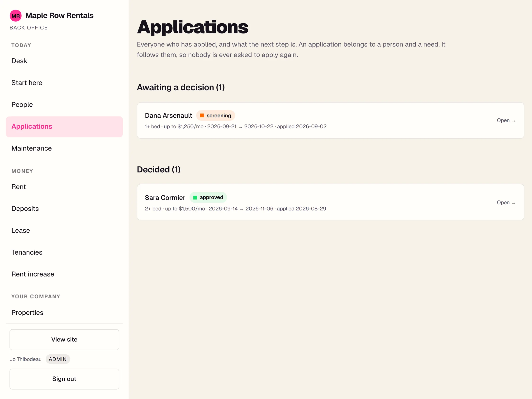
Task: Click the ADMIN role badge
Action: [58, 359]
